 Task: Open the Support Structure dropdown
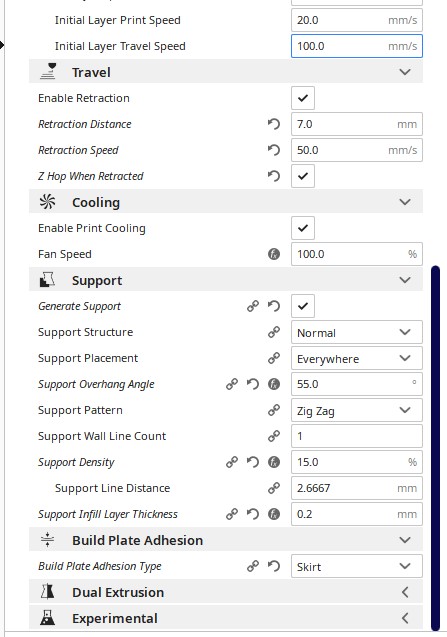pyautogui.click(x=357, y=332)
